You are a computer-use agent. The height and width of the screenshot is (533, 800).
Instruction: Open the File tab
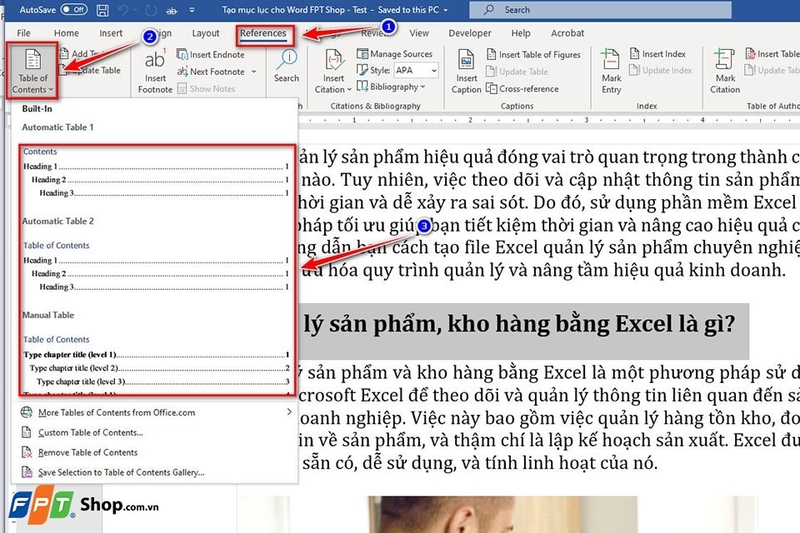point(23,33)
